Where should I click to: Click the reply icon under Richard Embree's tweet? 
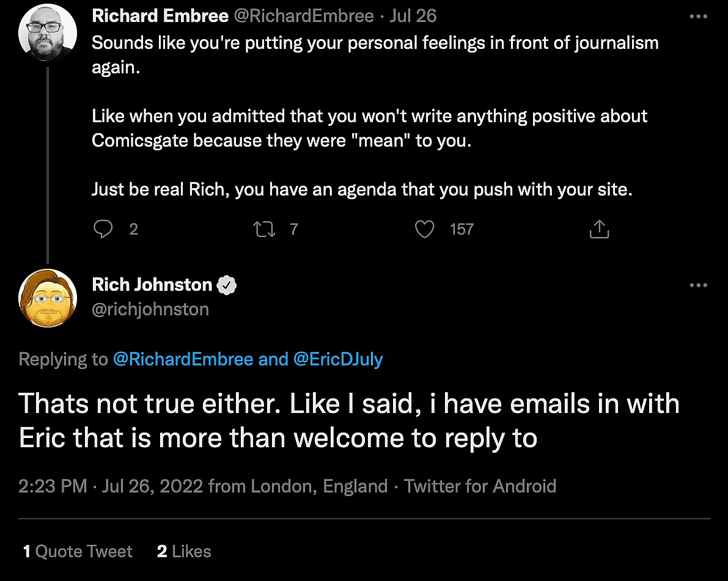point(104,229)
